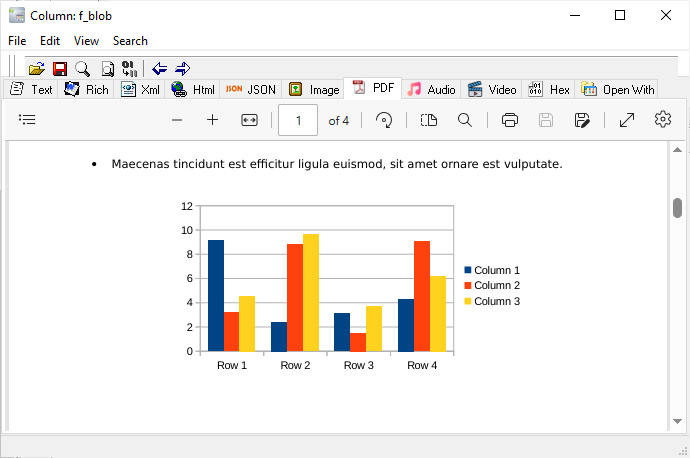Click the vertical scrollbar down arrow
The image size is (690, 458).
coord(677,422)
